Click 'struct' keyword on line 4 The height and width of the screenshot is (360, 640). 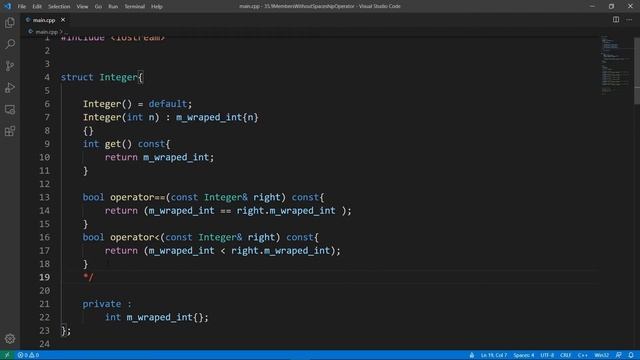[x=77, y=77]
